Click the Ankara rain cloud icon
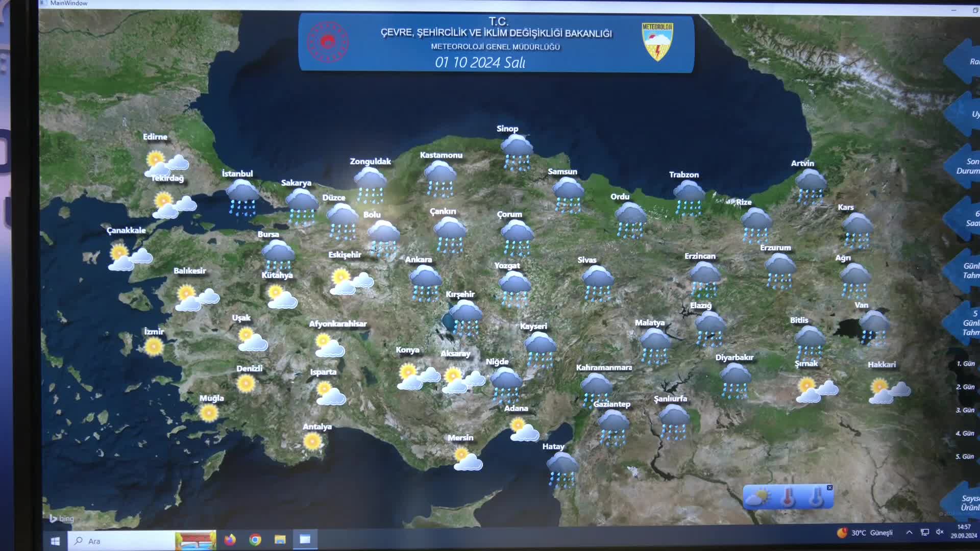The height and width of the screenshot is (551, 980). point(426,284)
